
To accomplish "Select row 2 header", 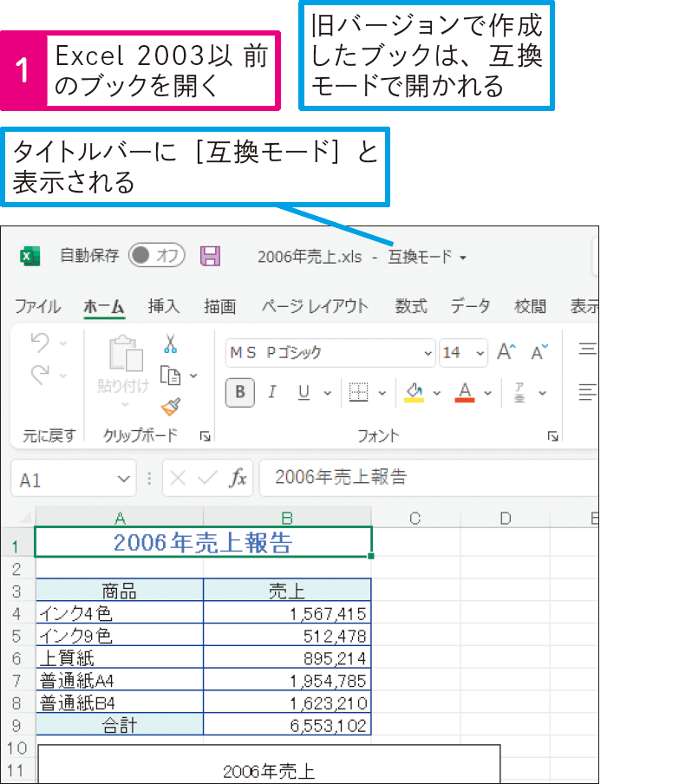I will pos(17,569).
